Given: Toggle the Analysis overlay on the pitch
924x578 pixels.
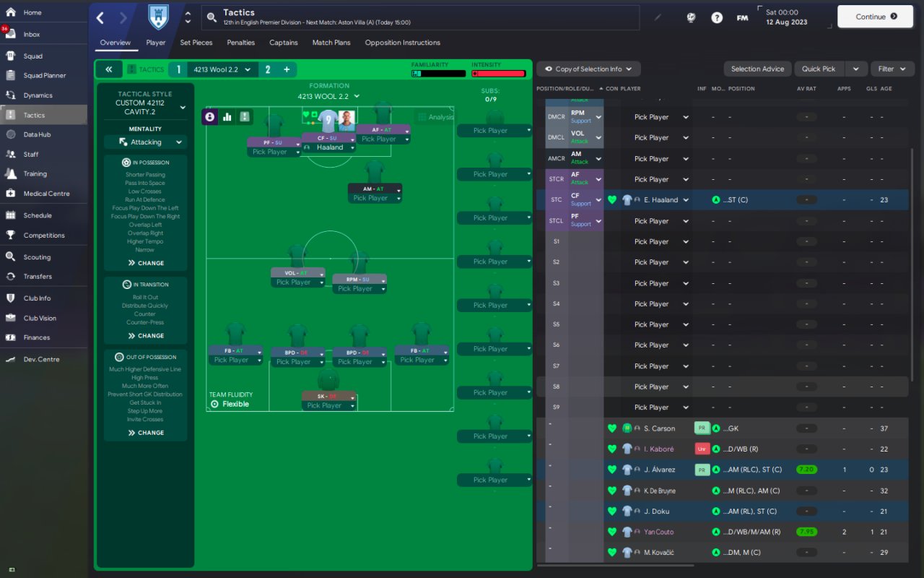Looking at the screenshot, I should 435,117.
